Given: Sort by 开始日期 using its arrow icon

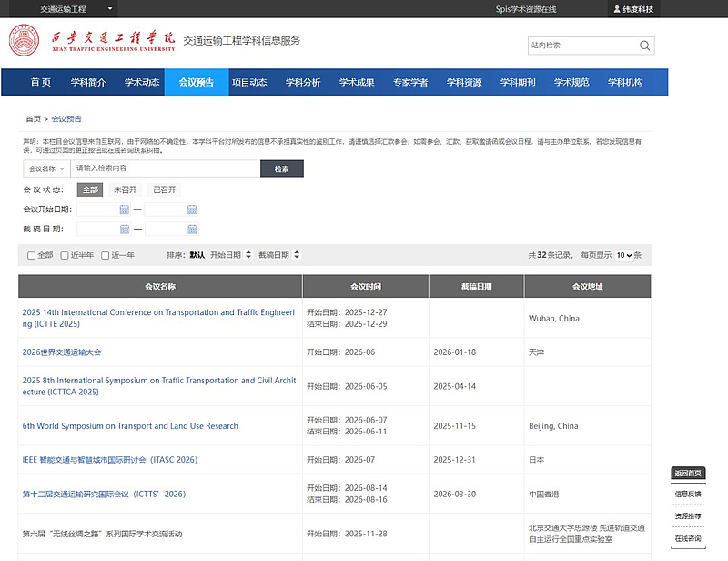Looking at the screenshot, I should 248,255.
